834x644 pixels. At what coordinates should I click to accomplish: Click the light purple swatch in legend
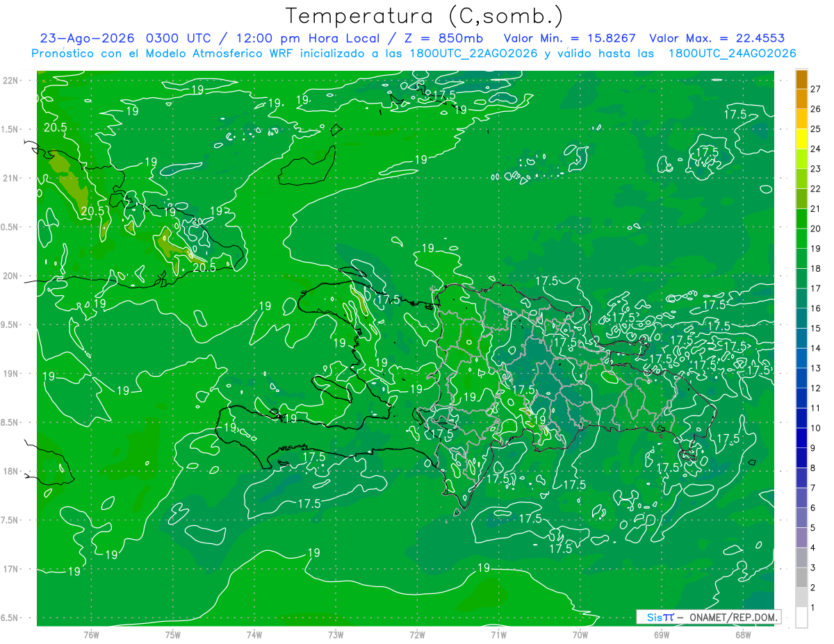pos(801,538)
